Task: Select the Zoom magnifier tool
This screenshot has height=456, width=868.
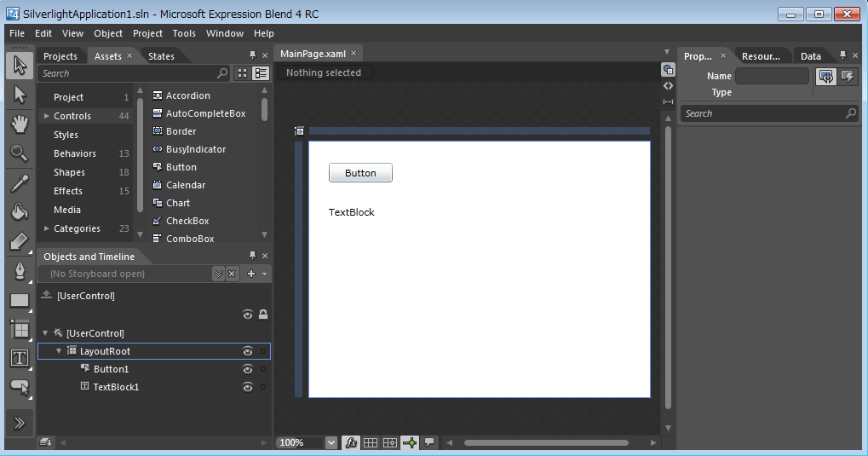Action: click(20, 153)
